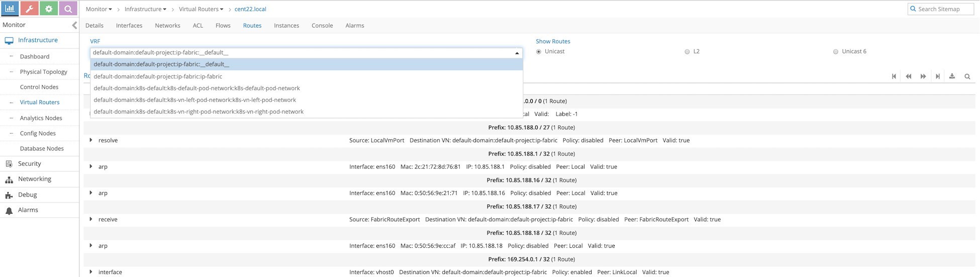Switch to the Instances tab
The image size is (980, 277).
(286, 26)
